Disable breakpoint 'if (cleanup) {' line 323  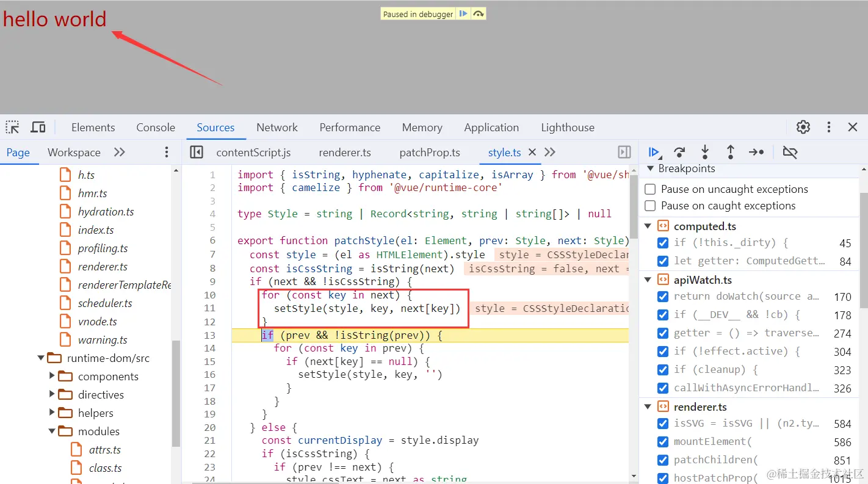[663, 370]
